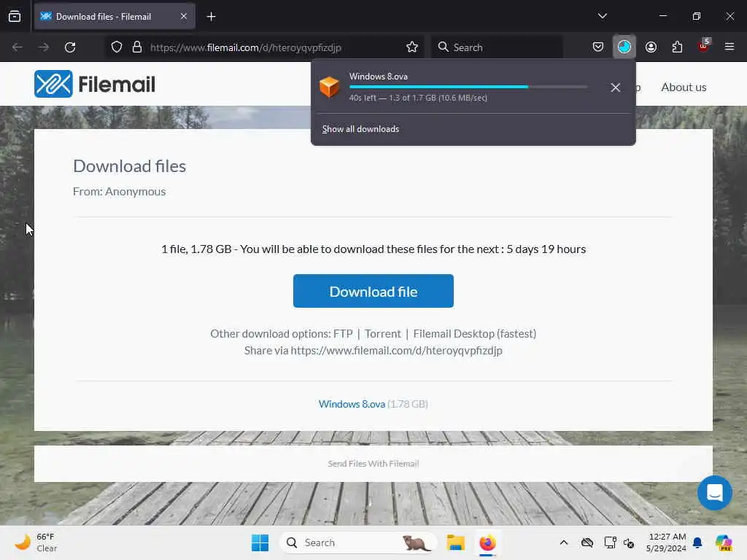Viewport: 747px width, 560px height.
Task: Download the Windows 8.ova file link
Action: click(x=352, y=404)
